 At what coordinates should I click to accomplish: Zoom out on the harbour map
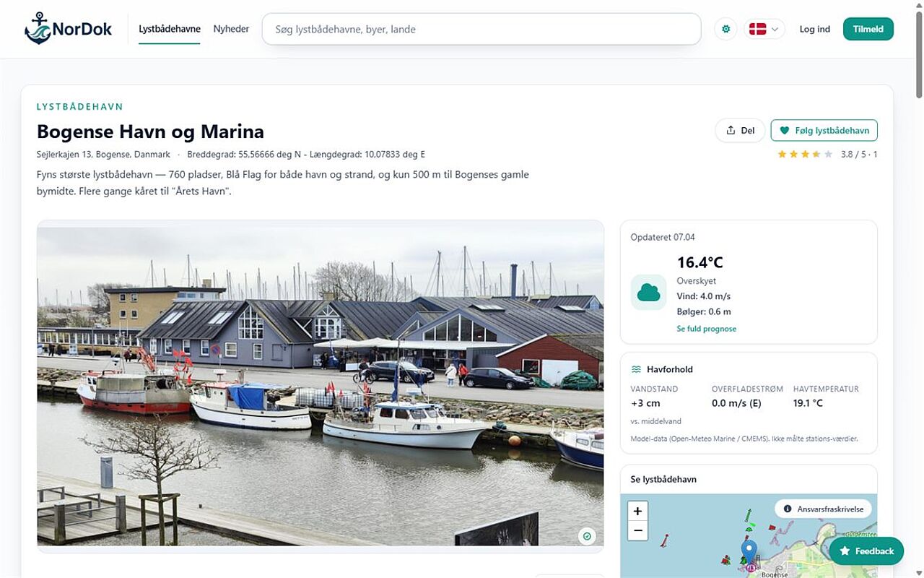tap(637, 530)
